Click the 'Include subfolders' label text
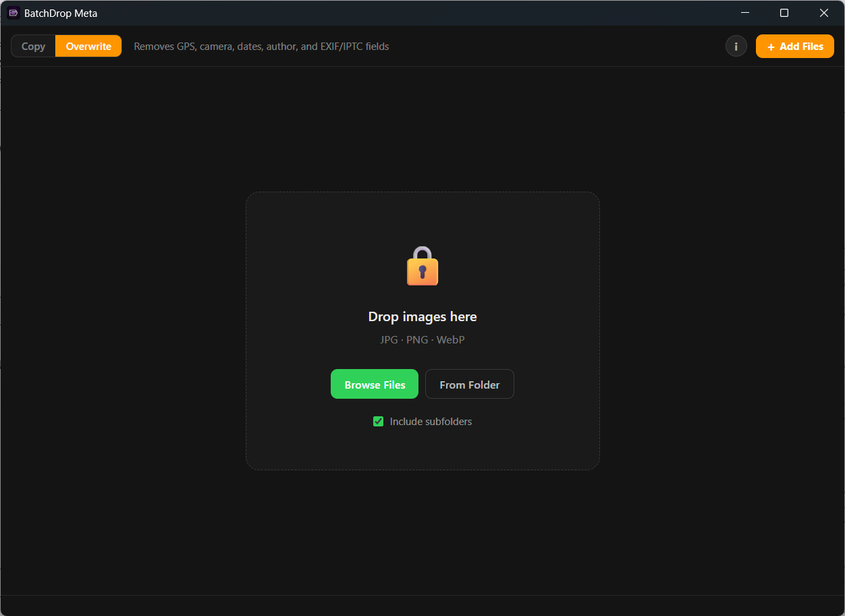This screenshot has width=845, height=616. (431, 422)
